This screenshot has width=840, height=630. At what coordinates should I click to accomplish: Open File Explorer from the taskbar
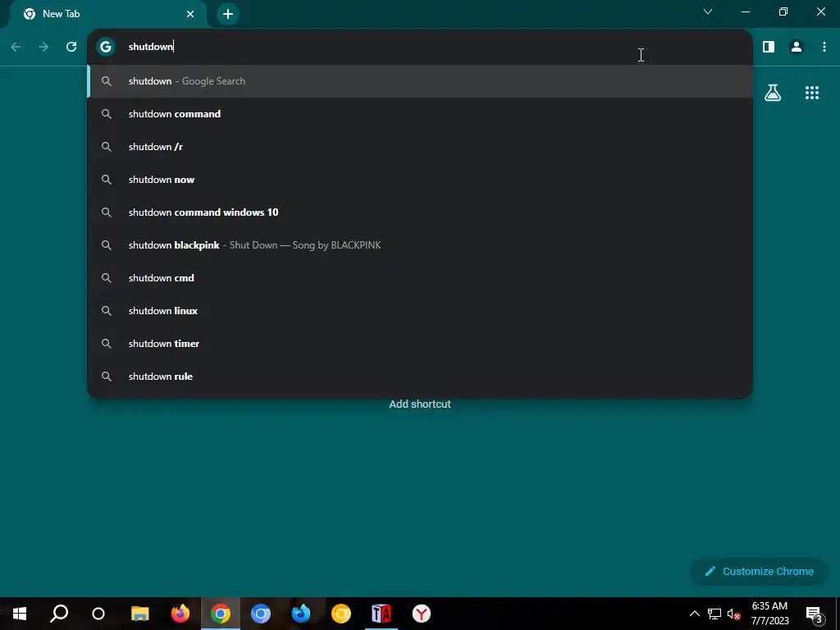click(139, 614)
